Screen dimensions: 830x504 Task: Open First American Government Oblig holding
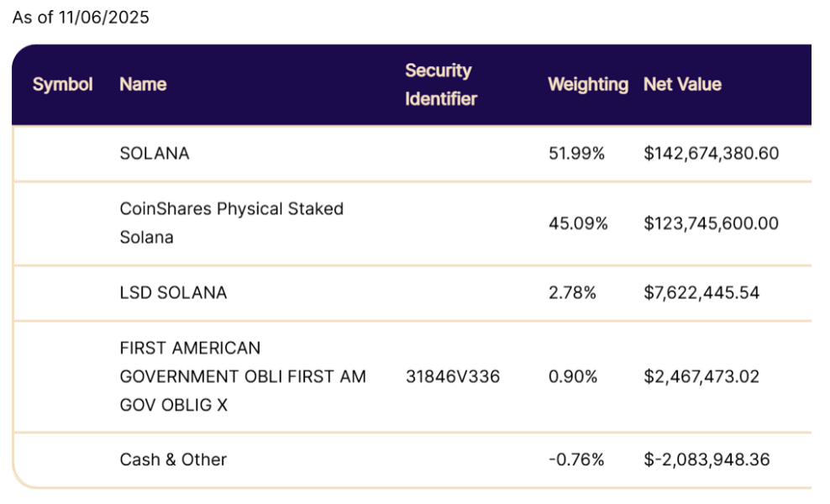[x=243, y=376]
